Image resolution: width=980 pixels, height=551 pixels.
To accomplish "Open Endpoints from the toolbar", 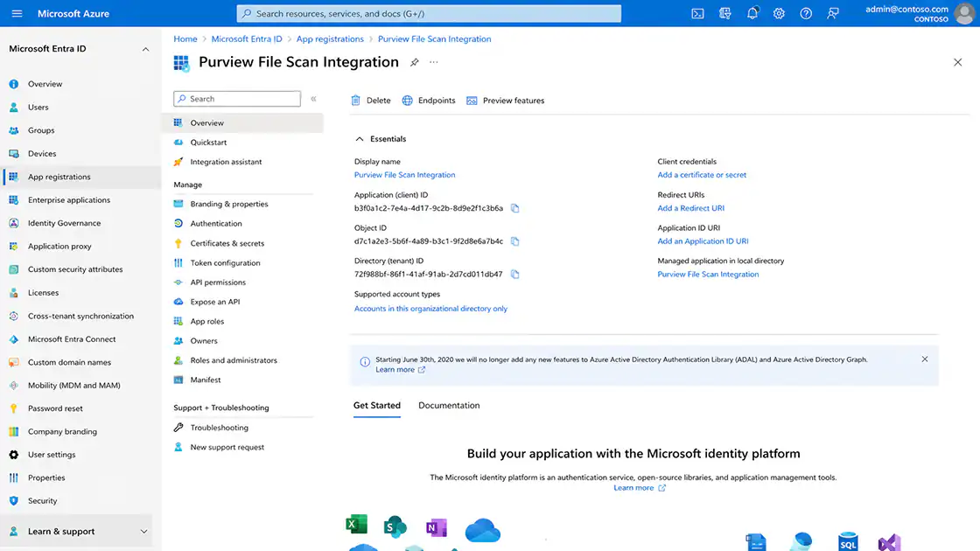I will pyautogui.click(x=429, y=101).
